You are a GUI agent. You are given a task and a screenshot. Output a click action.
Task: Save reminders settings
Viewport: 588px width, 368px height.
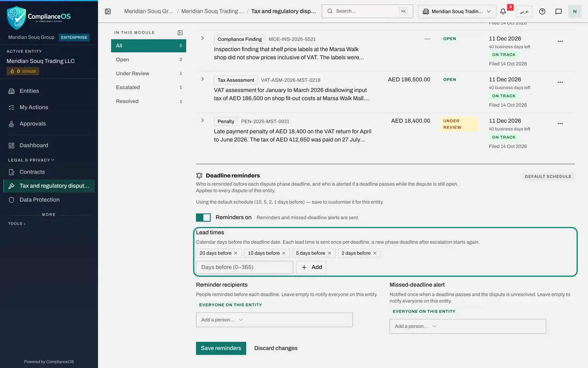[221, 348]
